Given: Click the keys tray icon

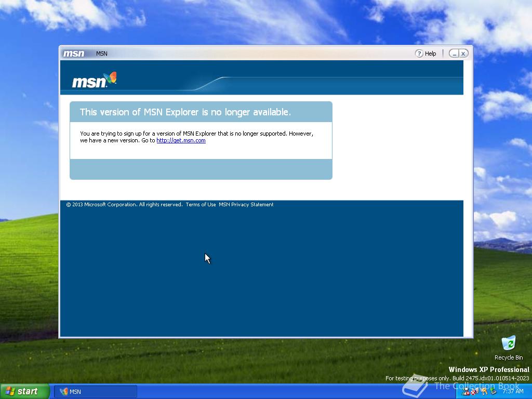Looking at the screenshot, I should 484,392.
